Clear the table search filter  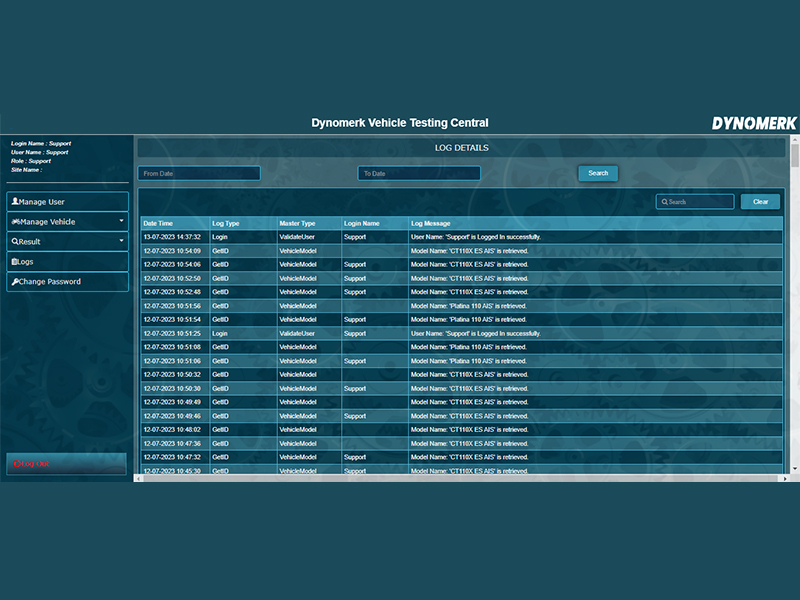(760, 202)
